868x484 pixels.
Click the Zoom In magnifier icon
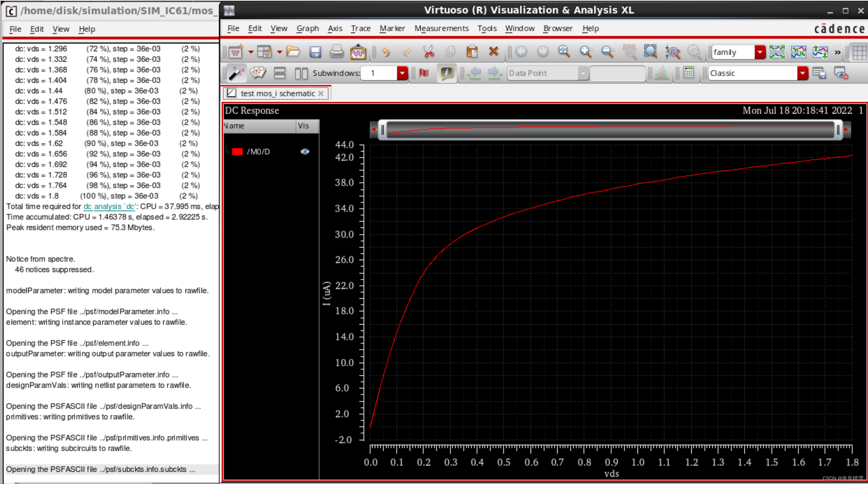coord(564,52)
